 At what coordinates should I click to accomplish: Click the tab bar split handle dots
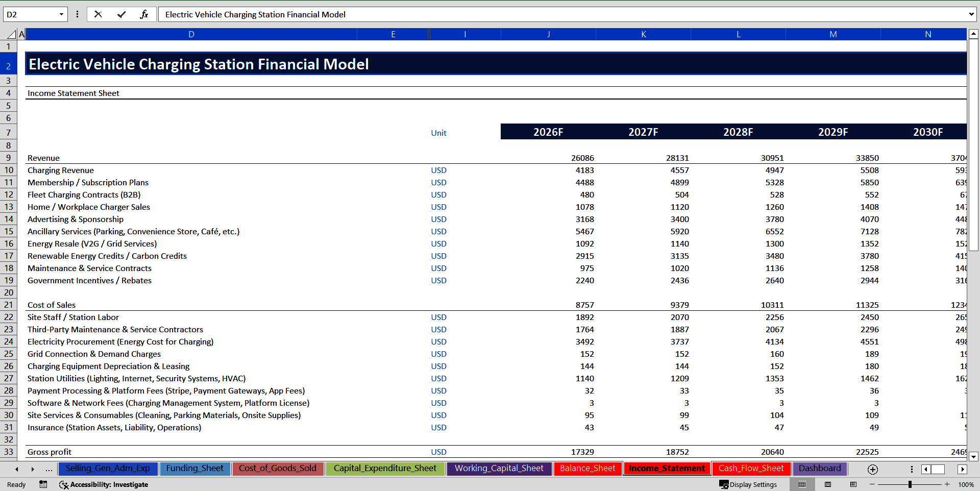(912, 469)
